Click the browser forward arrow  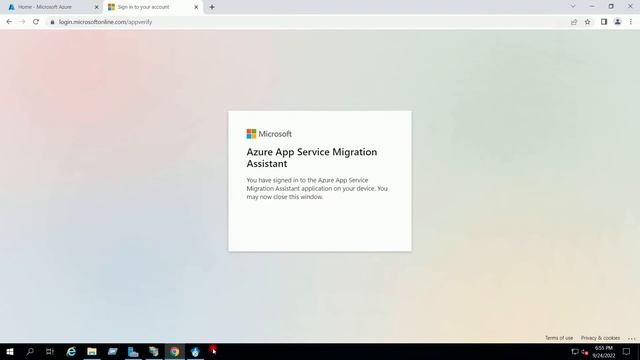(x=22, y=22)
